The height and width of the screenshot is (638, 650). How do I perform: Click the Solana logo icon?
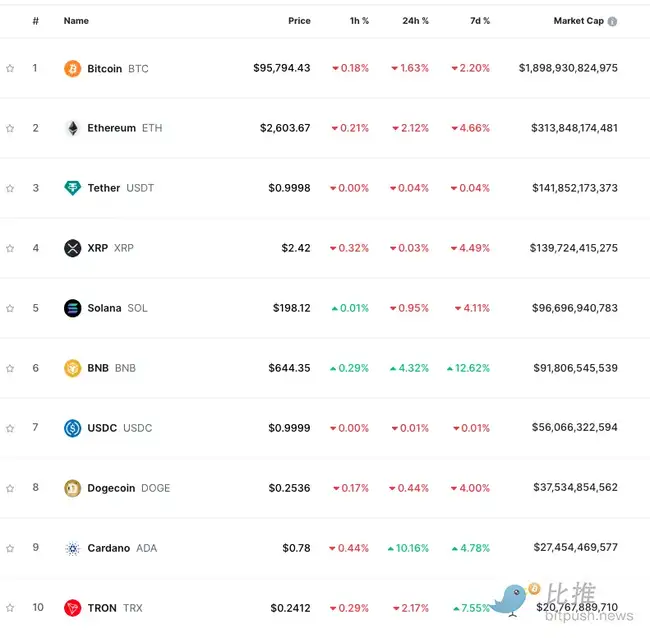[x=72, y=308]
